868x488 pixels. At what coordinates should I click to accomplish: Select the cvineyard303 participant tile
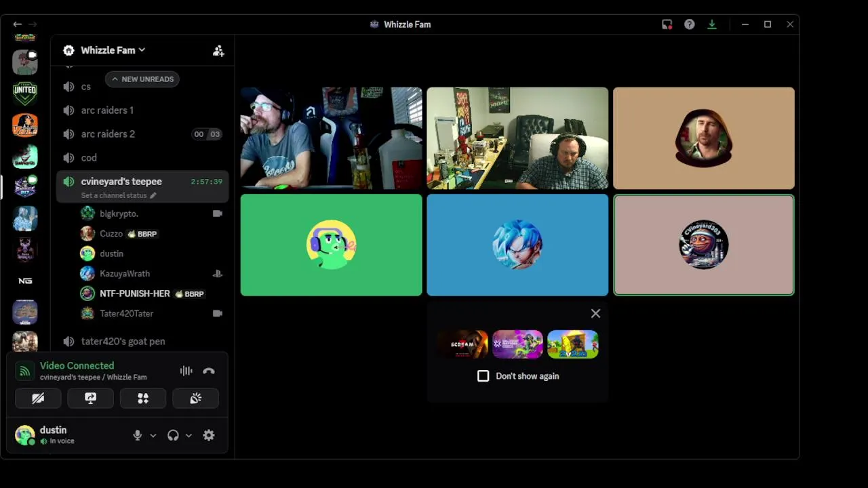point(704,245)
